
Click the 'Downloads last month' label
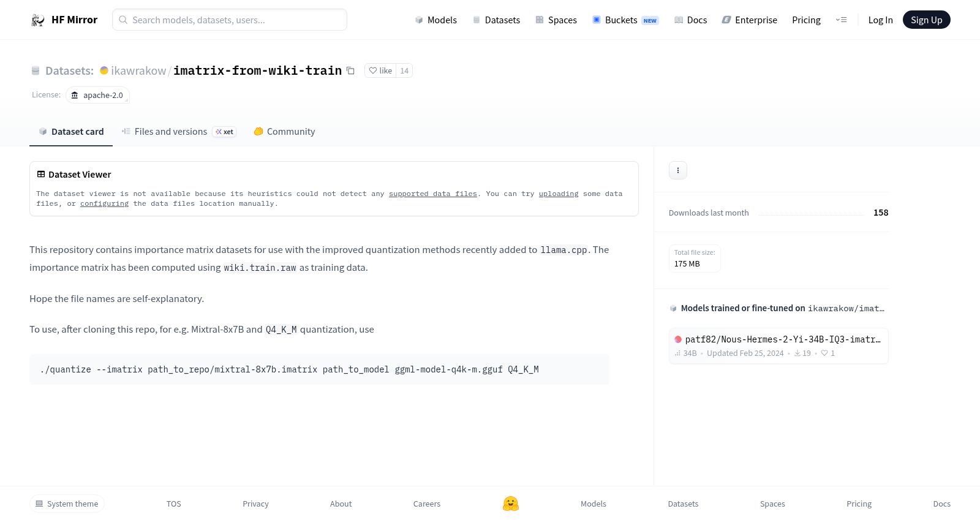pos(709,213)
